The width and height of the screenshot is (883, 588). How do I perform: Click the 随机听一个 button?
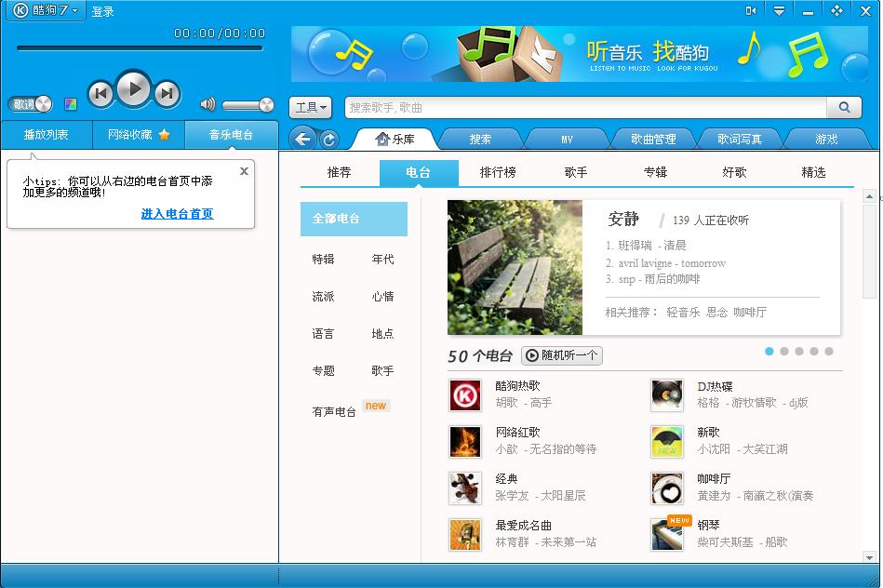click(562, 355)
